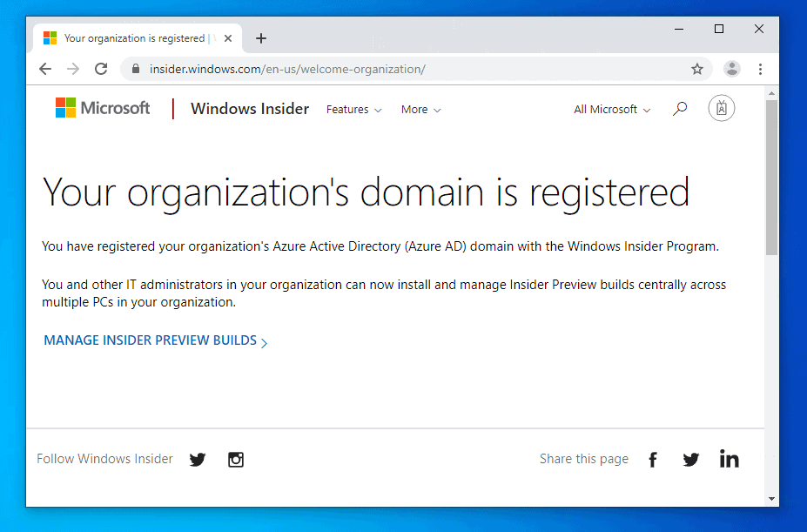Click the page's vertical scrollbar thumb

pos(771,177)
